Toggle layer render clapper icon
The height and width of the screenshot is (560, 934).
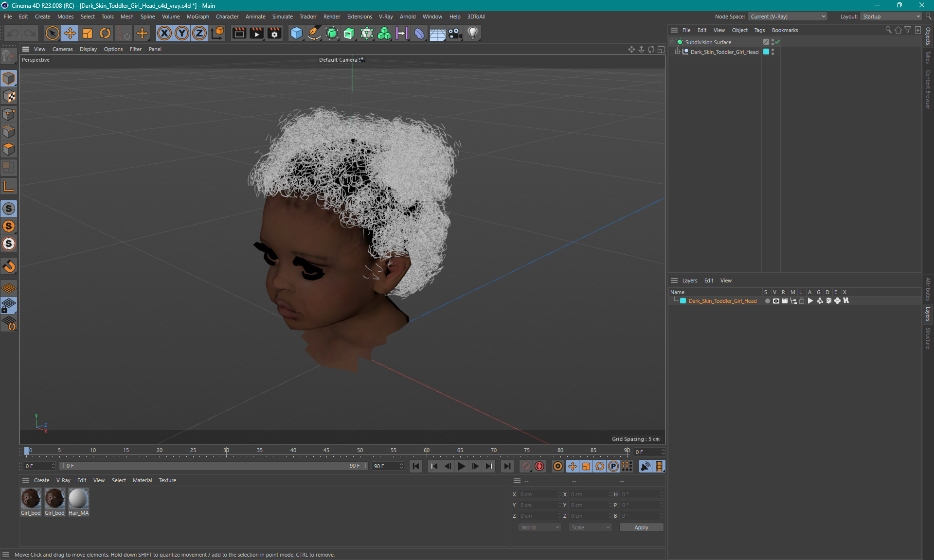click(x=785, y=301)
